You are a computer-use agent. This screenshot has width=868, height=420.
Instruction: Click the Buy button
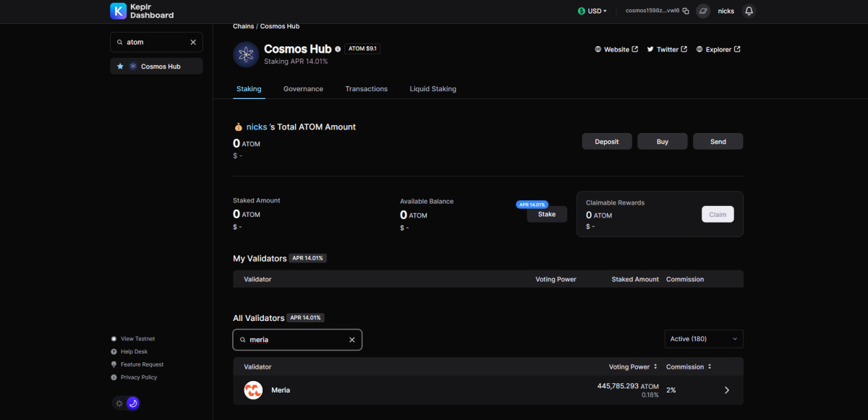[663, 142]
